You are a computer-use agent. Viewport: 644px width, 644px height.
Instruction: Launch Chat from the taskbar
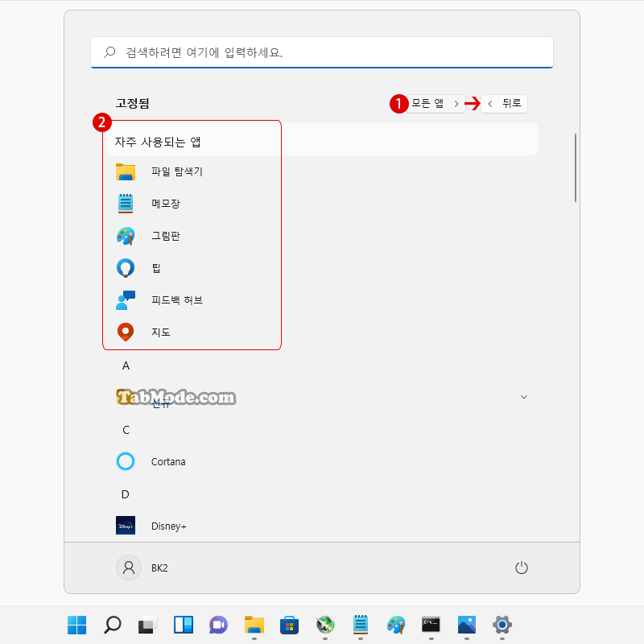pyautogui.click(x=218, y=625)
